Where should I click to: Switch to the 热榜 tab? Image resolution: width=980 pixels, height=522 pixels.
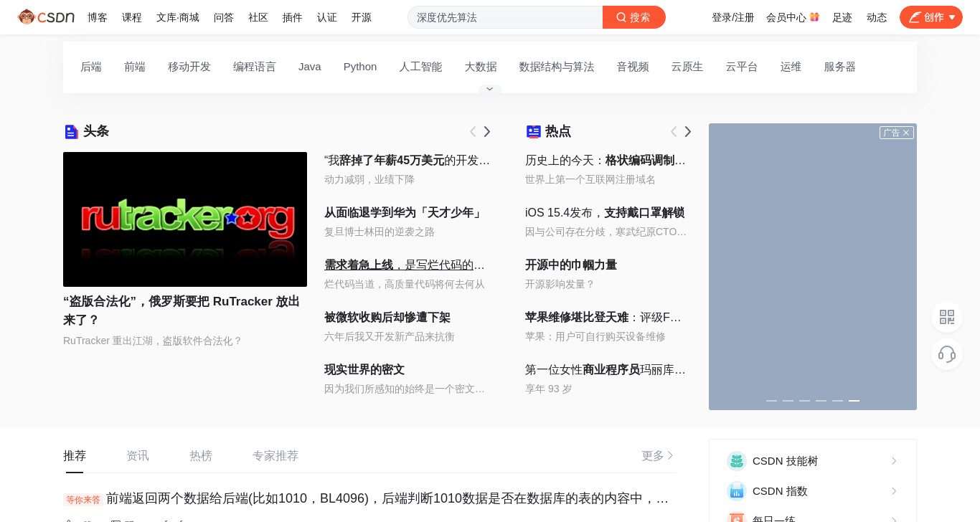(201, 455)
